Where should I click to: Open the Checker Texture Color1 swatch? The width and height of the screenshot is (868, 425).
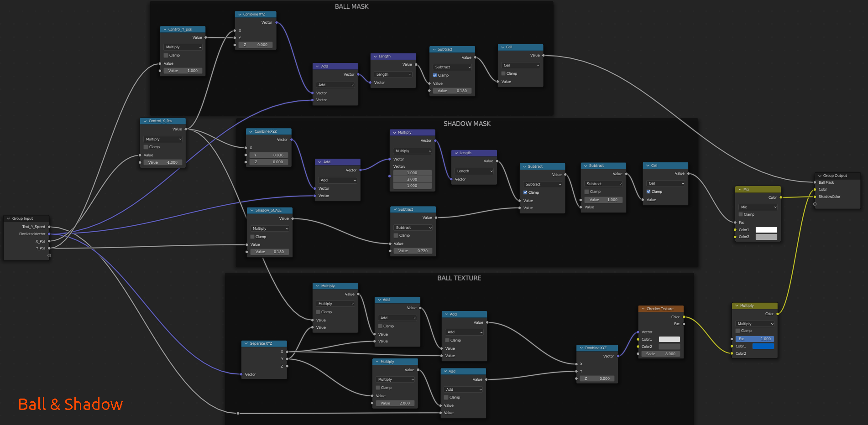pyautogui.click(x=669, y=339)
